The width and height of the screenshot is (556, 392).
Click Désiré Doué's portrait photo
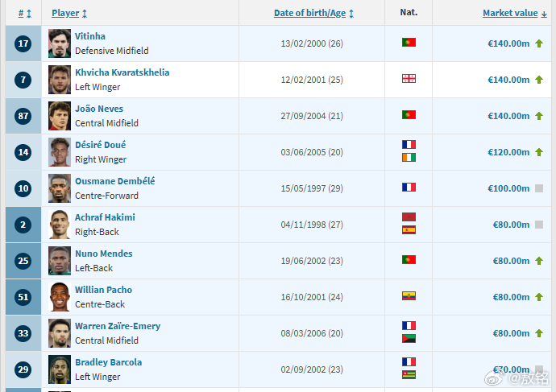tap(60, 152)
